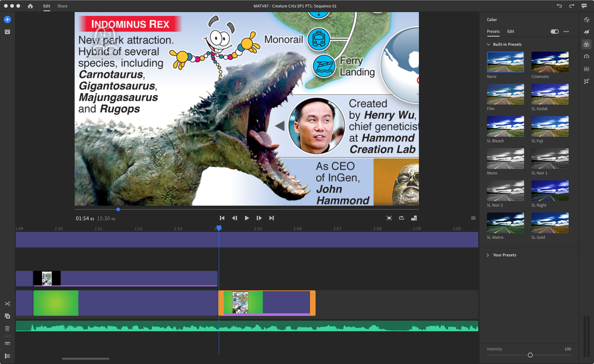Open the Color panel more options menu
Viewport: 594px width, 364px height.
click(566, 32)
